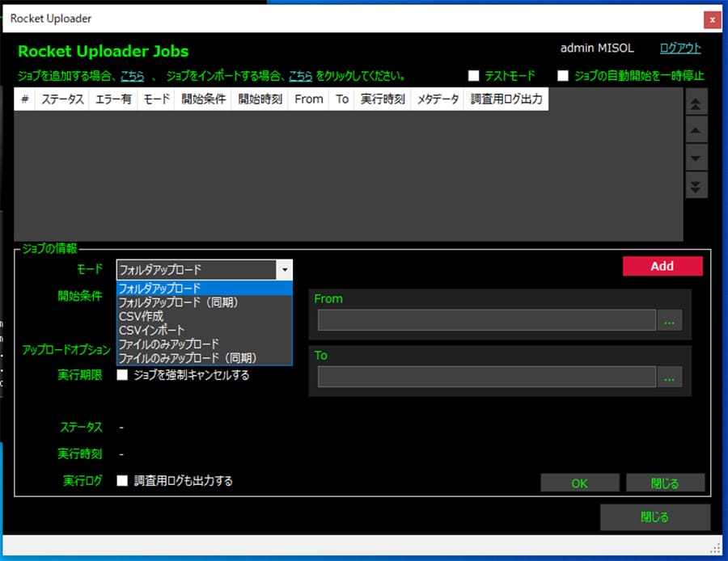Click the From path input field
Image resolution: width=728 pixels, height=561 pixels.
pyautogui.click(x=487, y=321)
